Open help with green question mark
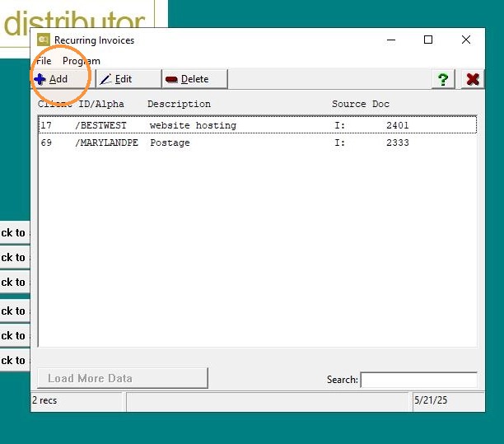Screen dimensions: 504x444 pyautogui.click(x=443, y=79)
